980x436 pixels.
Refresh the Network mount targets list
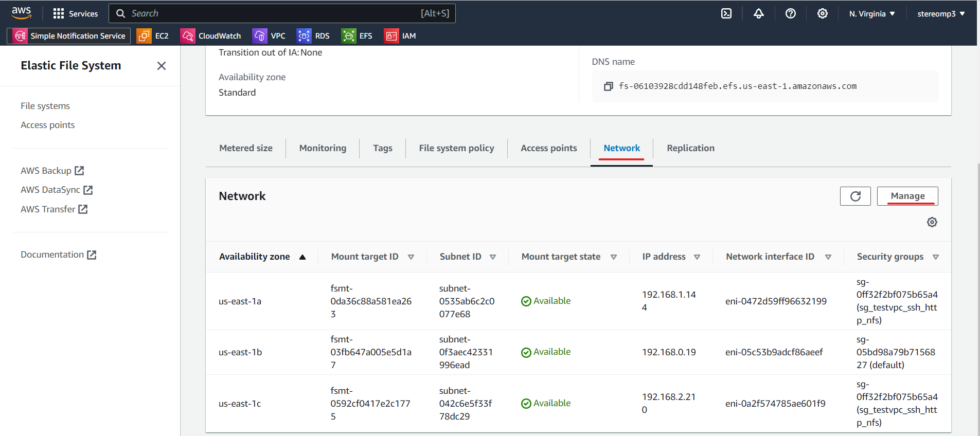coord(856,196)
